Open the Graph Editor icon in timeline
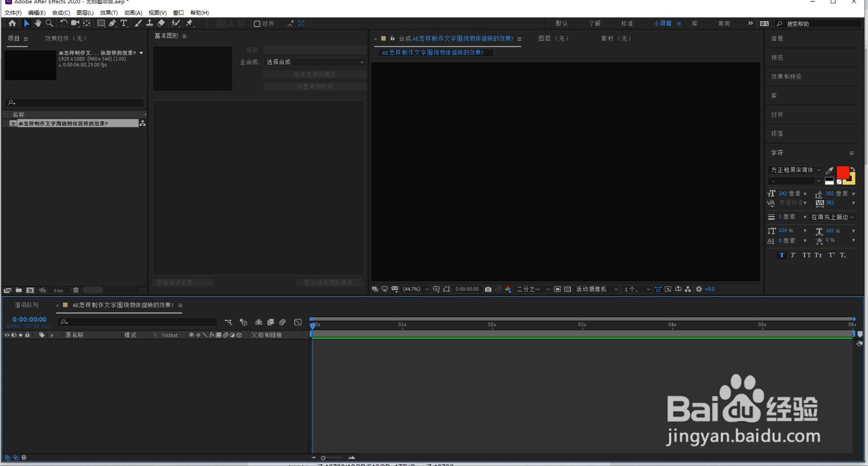Image resolution: width=868 pixels, height=466 pixels. [x=298, y=322]
